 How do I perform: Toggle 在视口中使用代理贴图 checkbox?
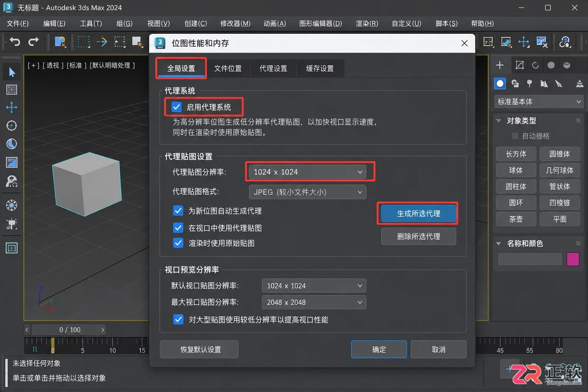178,228
